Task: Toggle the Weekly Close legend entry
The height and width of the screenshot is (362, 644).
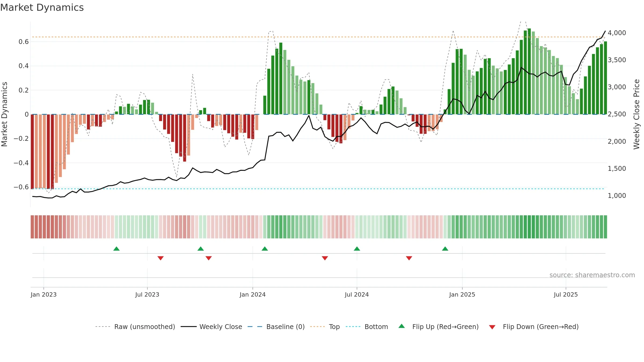Action: click(x=211, y=327)
